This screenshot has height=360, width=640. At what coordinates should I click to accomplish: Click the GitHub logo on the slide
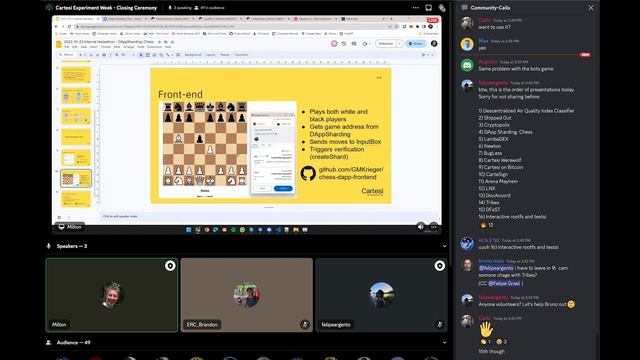coord(308,173)
